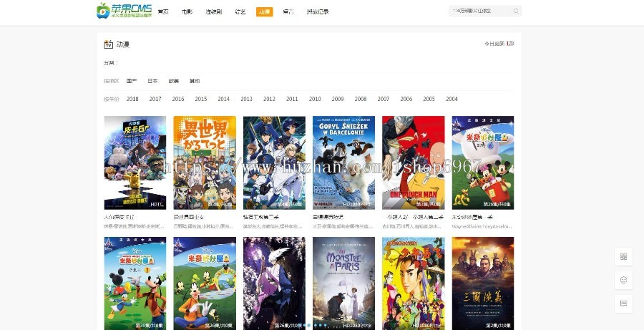
Task: Open the One Punch Man poster
Action: click(x=413, y=162)
